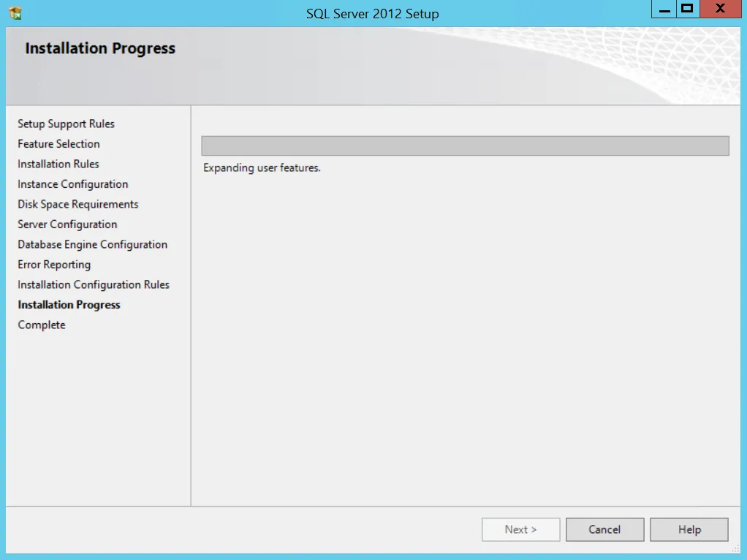This screenshot has width=747, height=560.
Task: Click the window resize grip in bottom corner
Action: pos(736,549)
